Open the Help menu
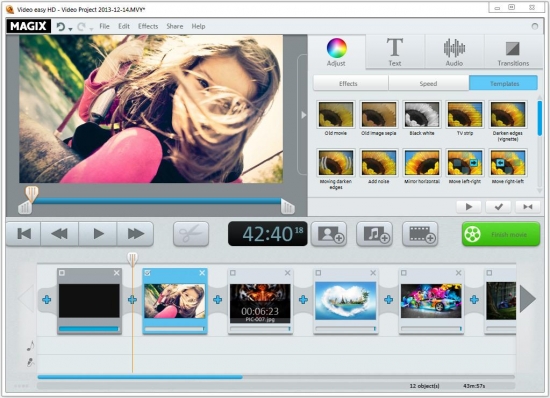This screenshot has height=398, width=550. point(198,26)
